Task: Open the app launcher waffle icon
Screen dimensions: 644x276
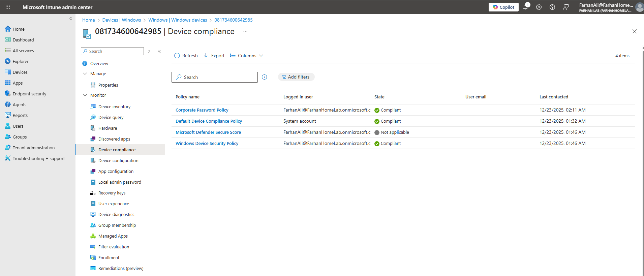Action: pos(8,7)
